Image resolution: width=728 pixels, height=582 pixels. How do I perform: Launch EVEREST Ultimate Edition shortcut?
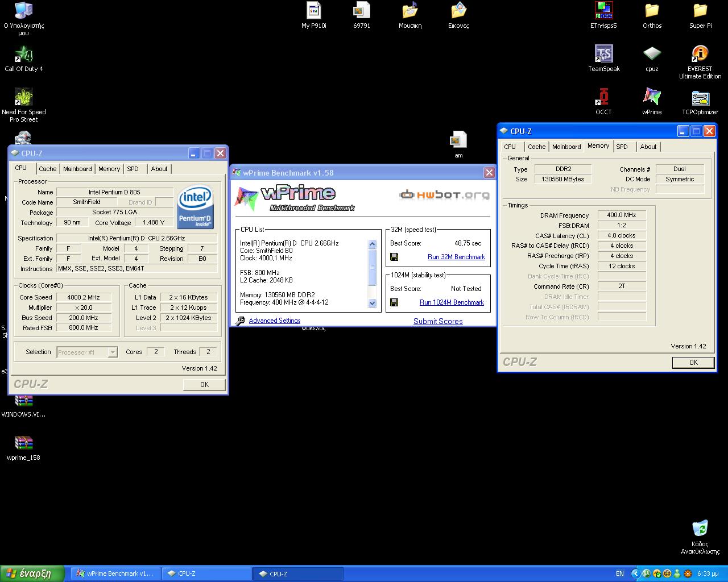coord(700,62)
